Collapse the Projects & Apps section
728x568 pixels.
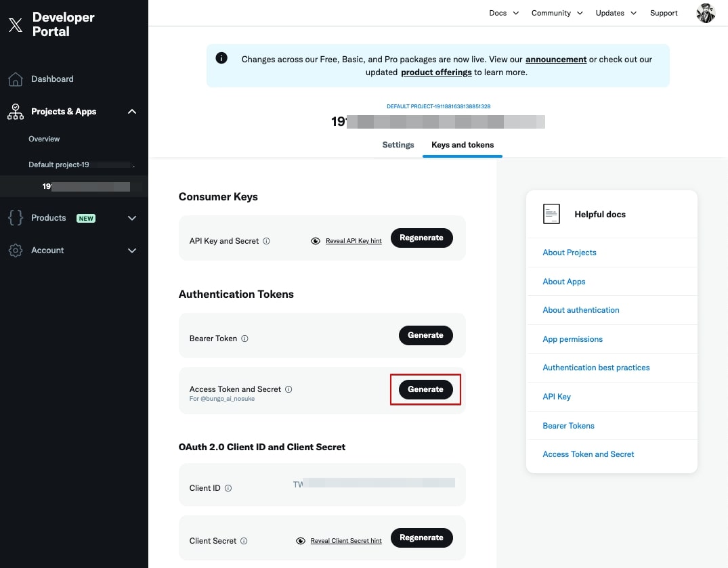pos(132,112)
